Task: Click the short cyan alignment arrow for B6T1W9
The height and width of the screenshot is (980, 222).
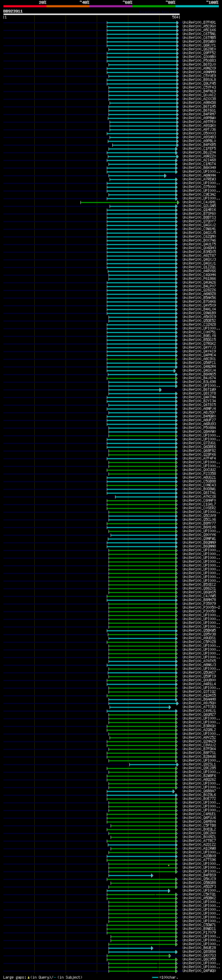Action: (135, 390)
